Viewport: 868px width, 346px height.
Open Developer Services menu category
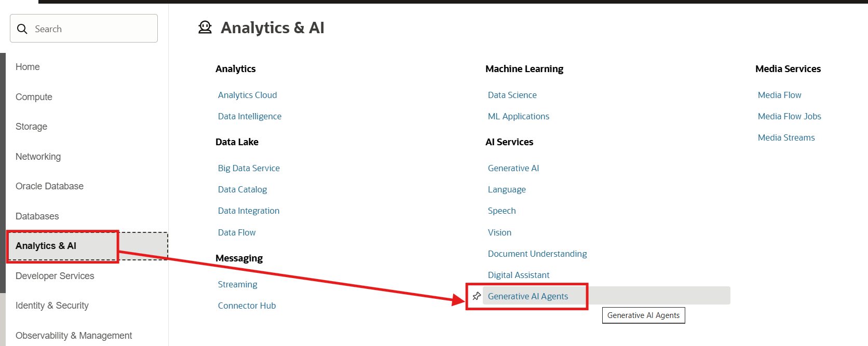point(55,276)
